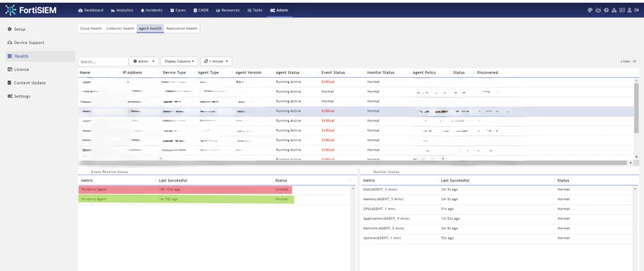Open the Setup sidebar item

17,29
